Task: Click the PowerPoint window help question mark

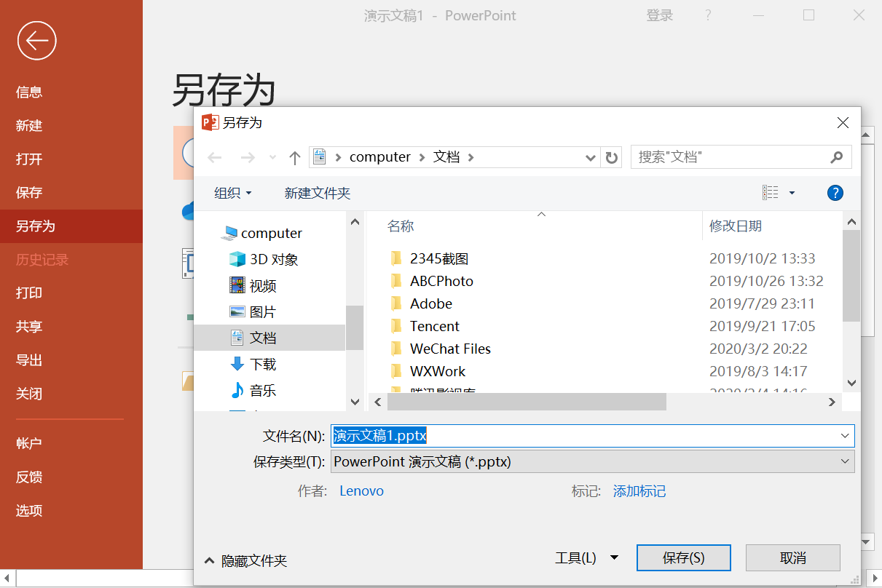Action: (708, 15)
